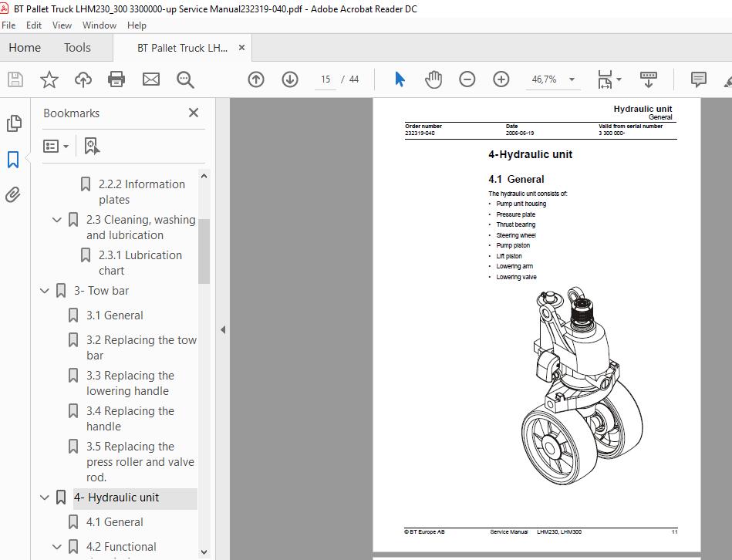This screenshot has width=732, height=560.
Task: Open bookmark 2.2.2 Information plates
Action: tap(141, 192)
